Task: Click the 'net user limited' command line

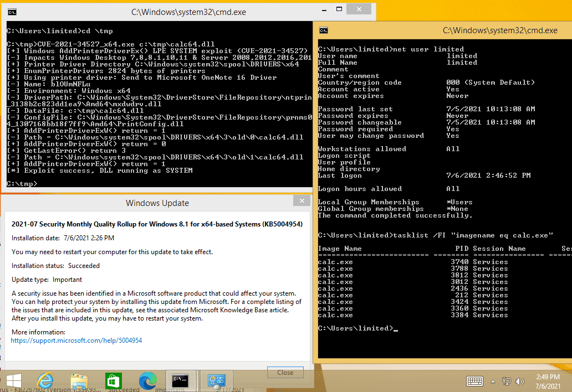Action: (x=391, y=49)
